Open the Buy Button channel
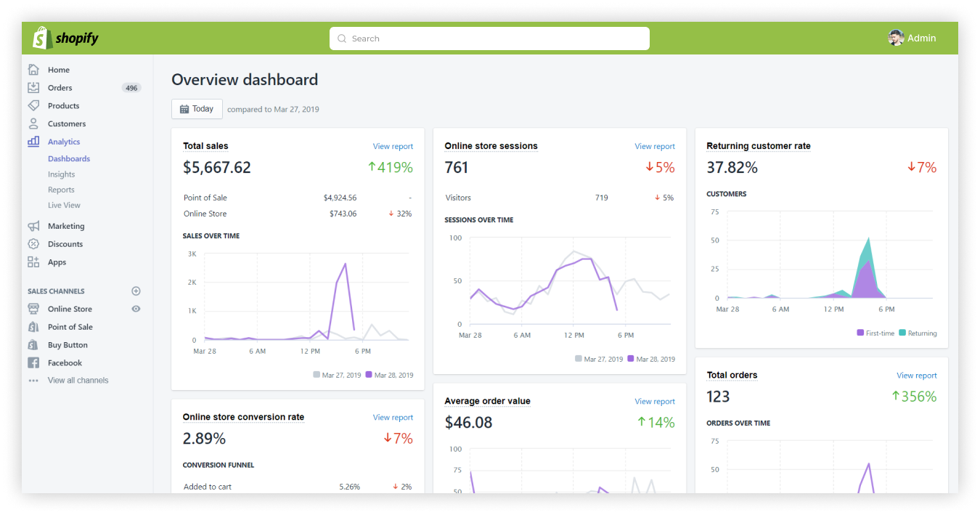 pyautogui.click(x=68, y=346)
